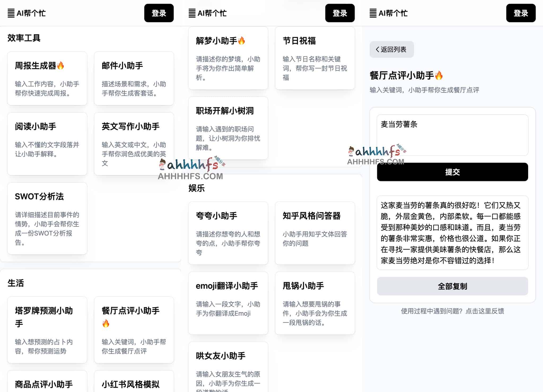
Task: Click the fire icon on the 解梦小助手 card
Action: [241, 41]
